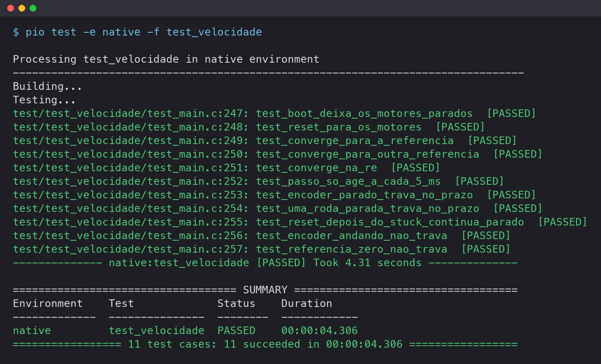Click test name 'test_uma_roda_parada_trava_no_prazo'
This screenshot has width=601, height=364.
click(x=368, y=208)
